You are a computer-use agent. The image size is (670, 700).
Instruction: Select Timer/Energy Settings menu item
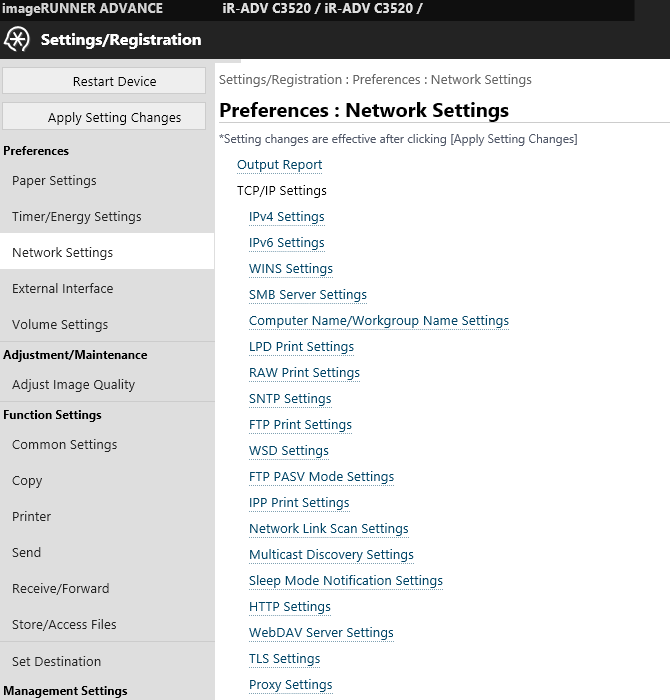coord(76,217)
